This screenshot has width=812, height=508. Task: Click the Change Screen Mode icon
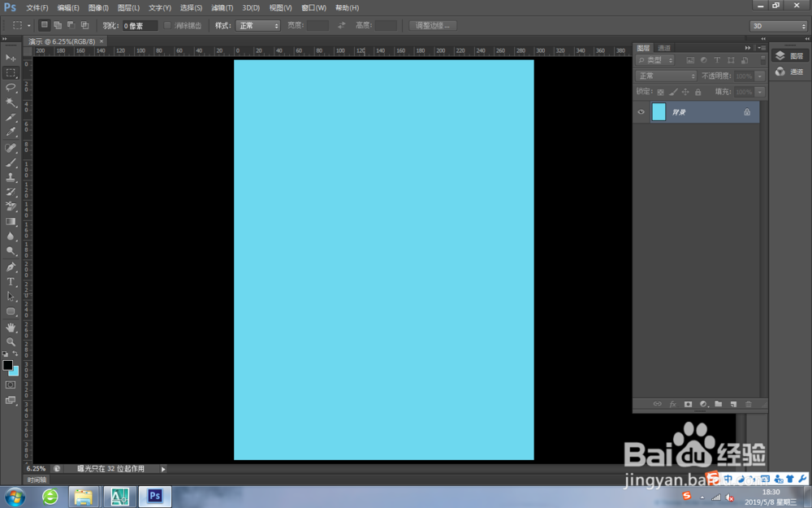(11, 400)
